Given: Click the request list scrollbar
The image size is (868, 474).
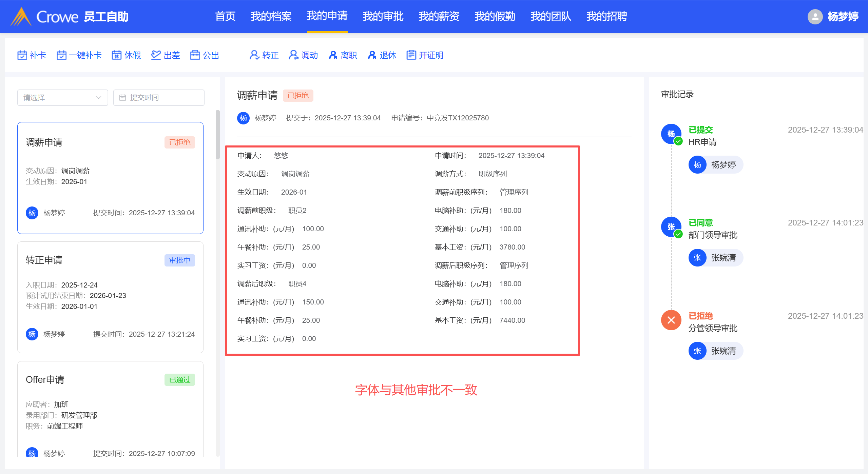Looking at the screenshot, I should (x=218, y=135).
